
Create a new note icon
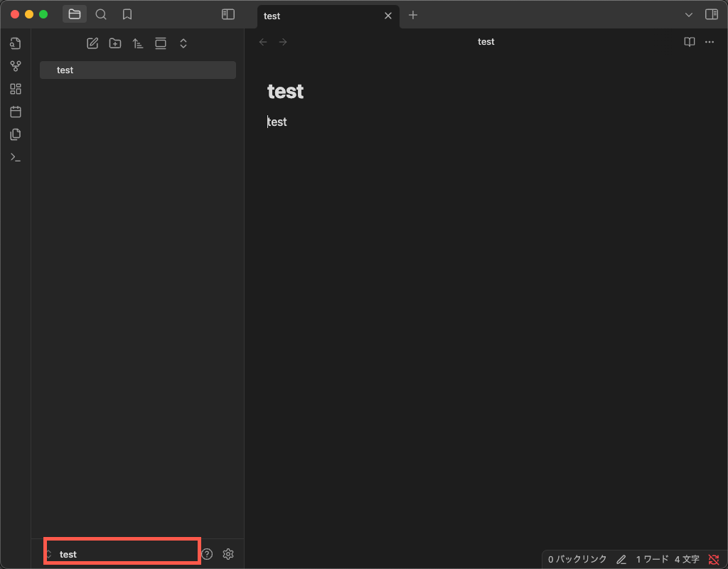pos(92,43)
